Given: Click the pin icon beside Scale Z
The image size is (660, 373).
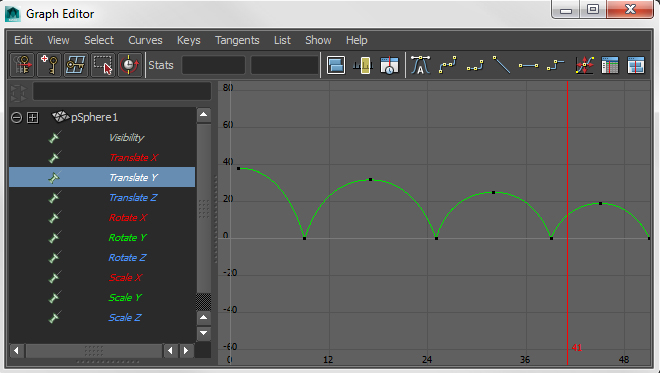Looking at the screenshot, I should pyautogui.click(x=54, y=317).
